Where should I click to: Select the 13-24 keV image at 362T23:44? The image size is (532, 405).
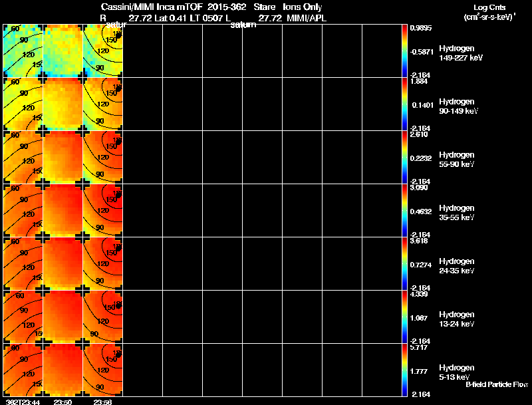[23, 317]
